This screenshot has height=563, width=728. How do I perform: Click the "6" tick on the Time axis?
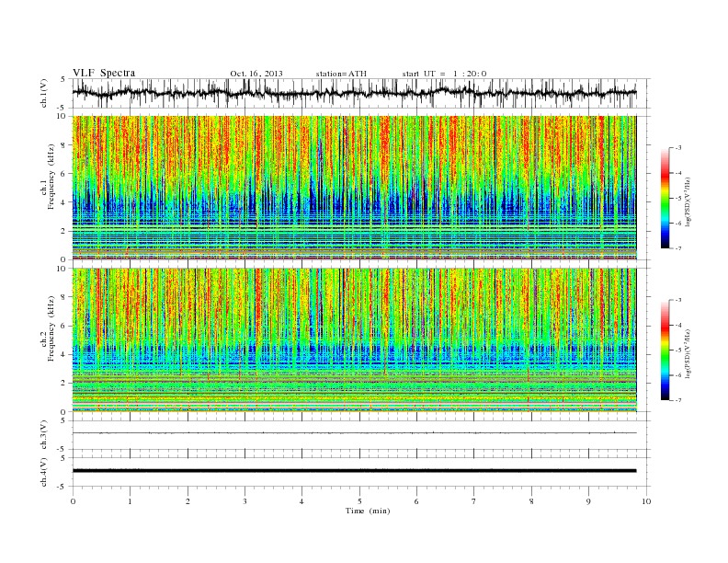[x=416, y=501]
